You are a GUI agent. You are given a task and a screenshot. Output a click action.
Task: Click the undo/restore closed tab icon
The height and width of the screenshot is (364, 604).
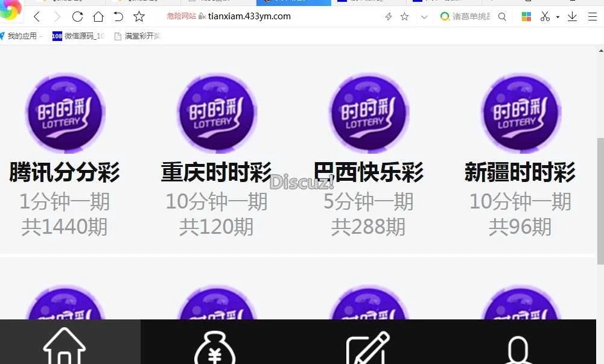coord(119,17)
